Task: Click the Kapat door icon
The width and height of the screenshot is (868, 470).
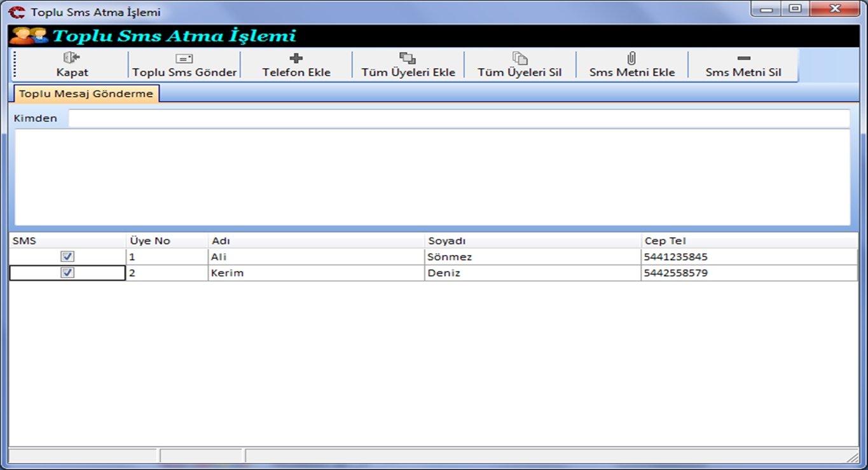Action: 71,58
